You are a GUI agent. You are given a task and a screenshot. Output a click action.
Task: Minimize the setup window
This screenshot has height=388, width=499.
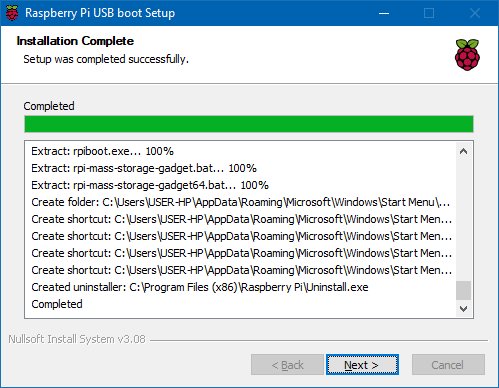click(x=384, y=13)
